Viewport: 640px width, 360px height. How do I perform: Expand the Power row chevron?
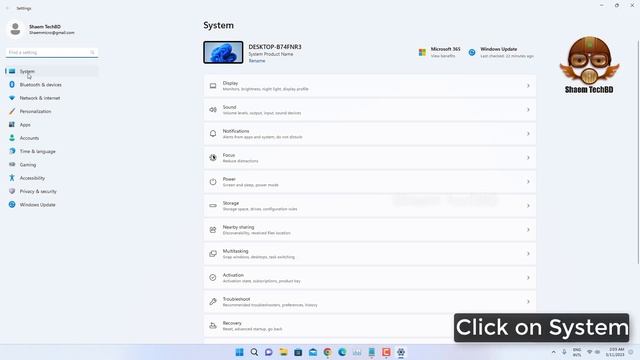coord(528,182)
